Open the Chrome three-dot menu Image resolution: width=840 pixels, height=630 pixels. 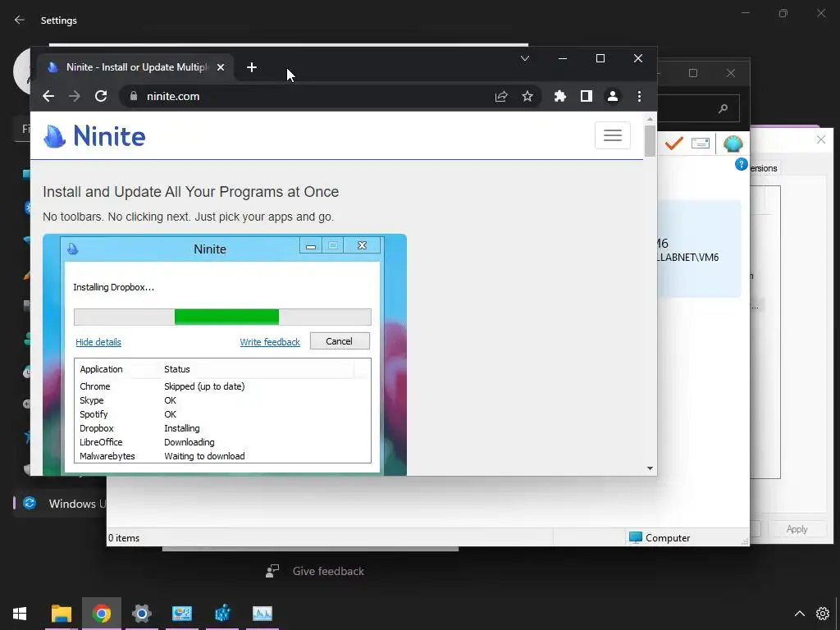(639, 97)
